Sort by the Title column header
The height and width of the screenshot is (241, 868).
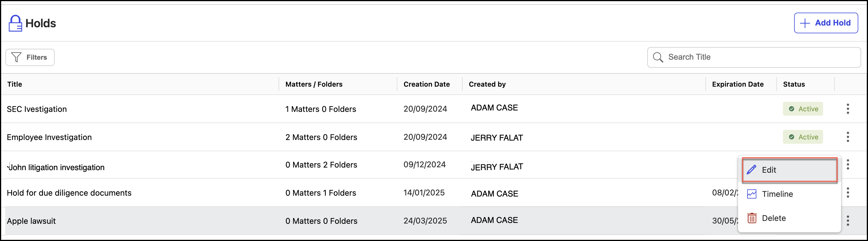point(15,84)
